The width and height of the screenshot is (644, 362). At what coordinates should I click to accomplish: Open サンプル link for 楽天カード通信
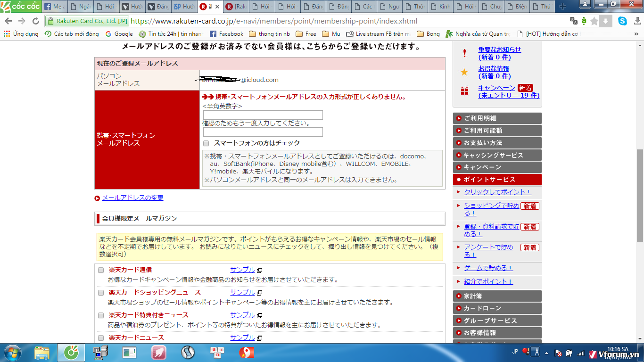click(x=242, y=270)
